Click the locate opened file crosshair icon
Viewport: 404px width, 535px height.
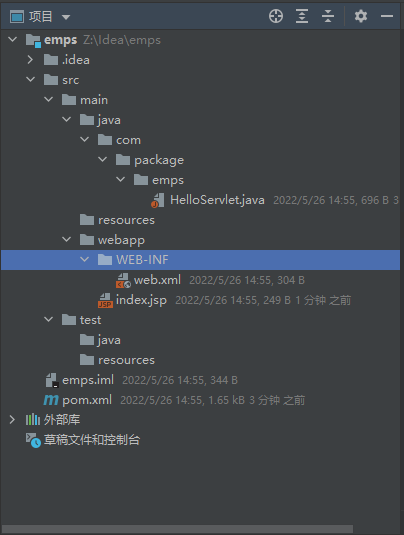pyautogui.click(x=276, y=16)
